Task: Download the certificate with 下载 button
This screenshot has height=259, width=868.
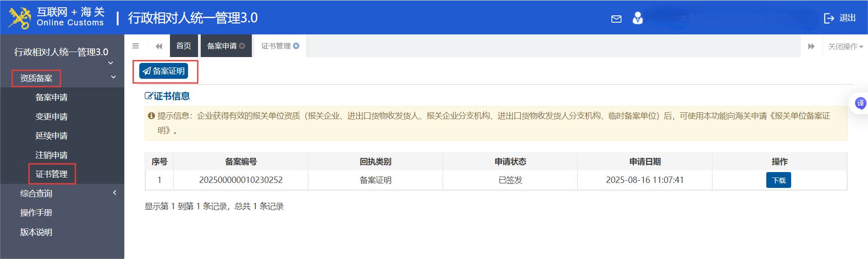Action: 778,180
